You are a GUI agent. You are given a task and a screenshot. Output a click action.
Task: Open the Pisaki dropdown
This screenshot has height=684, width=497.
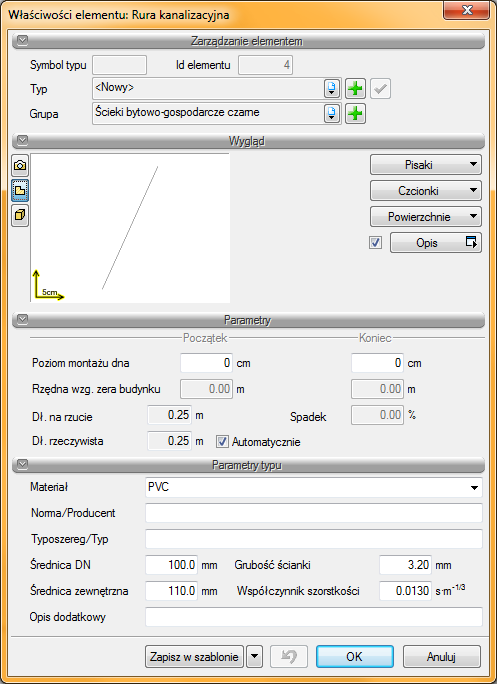425,165
